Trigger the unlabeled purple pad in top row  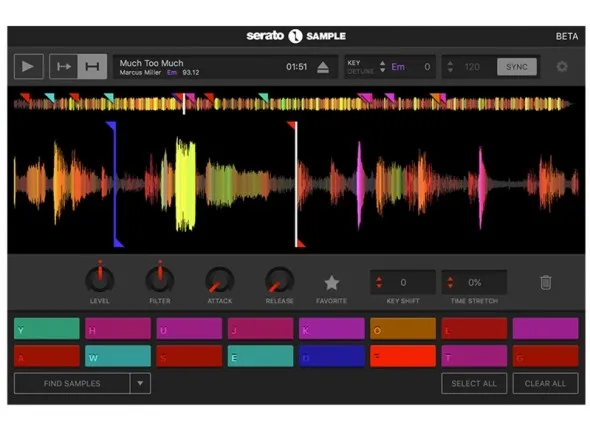pyautogui.click(x=545, y=329)
